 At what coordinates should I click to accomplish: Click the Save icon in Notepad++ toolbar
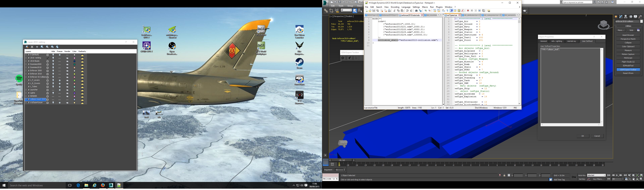pyautogui.click(x=374, y=11)
